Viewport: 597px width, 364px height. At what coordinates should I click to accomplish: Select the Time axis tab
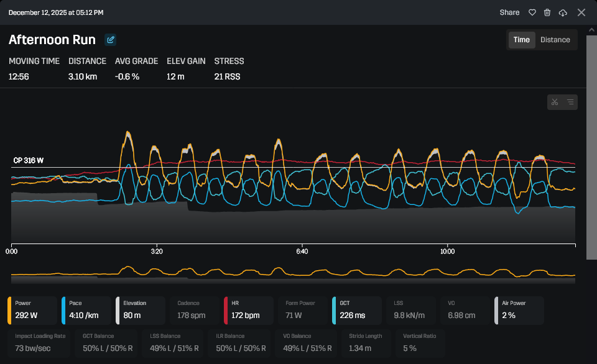(522, 40)
